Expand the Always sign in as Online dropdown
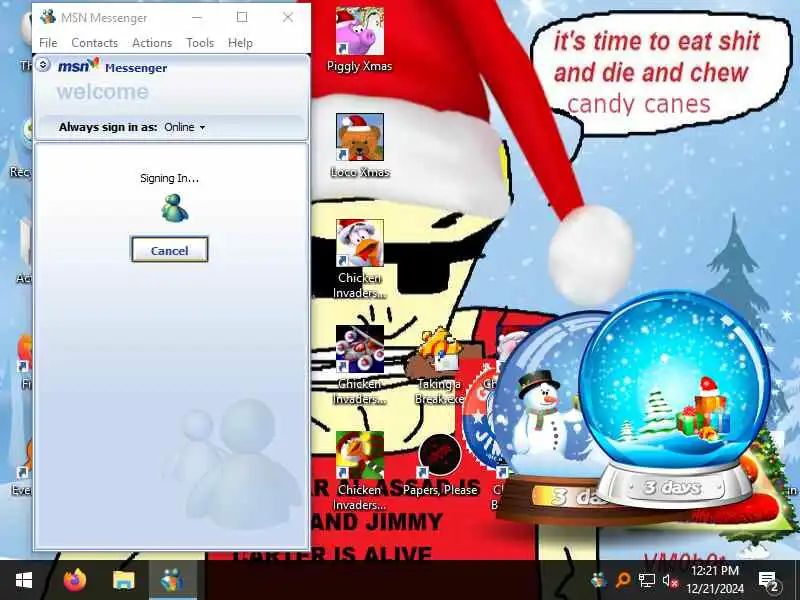This screenshot has height=600, width=800. (x=184, y=127)
